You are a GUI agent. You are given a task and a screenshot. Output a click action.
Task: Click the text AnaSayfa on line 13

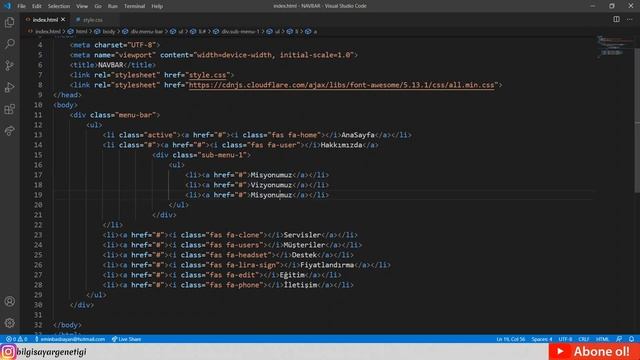tap(358, 135)
